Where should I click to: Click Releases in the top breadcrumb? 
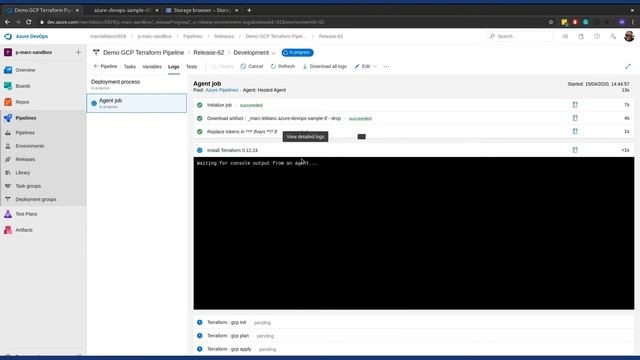[224, 36]
